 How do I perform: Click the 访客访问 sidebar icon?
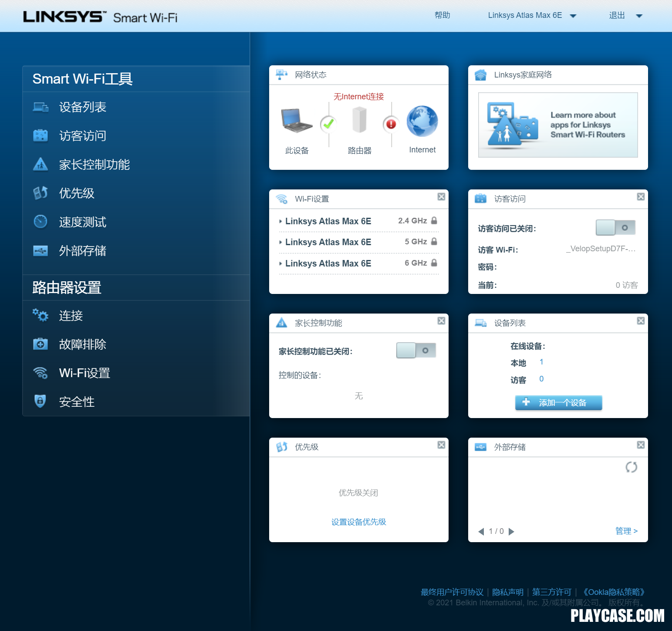[x=41, y=136]
